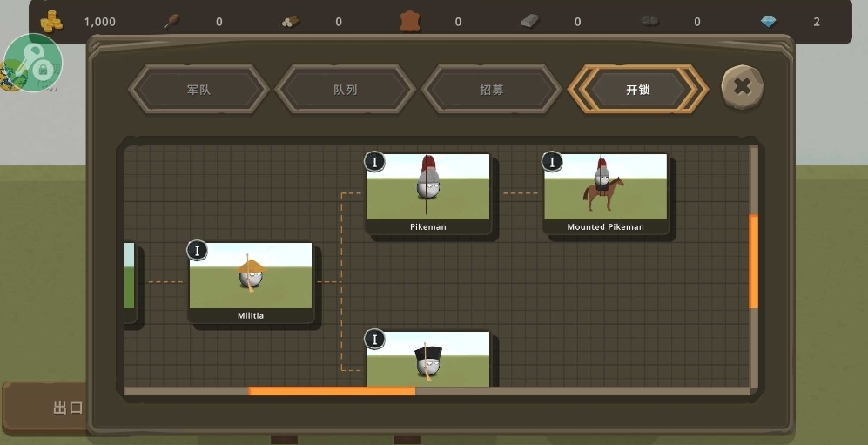Select the 开锁 tab
Image resolution: width=868 pixels, height=445 pixels.
(638, 89)
